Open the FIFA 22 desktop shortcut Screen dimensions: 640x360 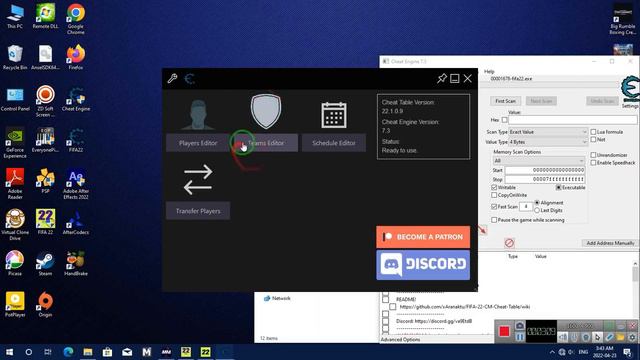tap(45, 222)
